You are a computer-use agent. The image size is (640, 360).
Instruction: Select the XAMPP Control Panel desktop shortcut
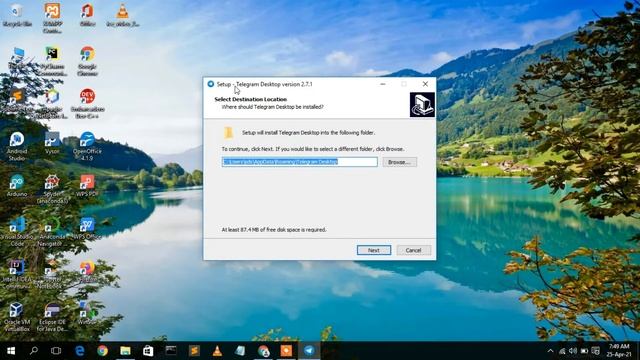click(52, 18)
